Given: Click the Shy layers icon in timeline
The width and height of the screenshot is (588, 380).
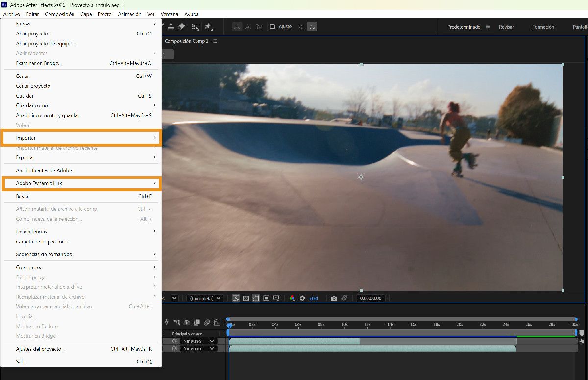Looking at the screenshot, I should 187,322.
